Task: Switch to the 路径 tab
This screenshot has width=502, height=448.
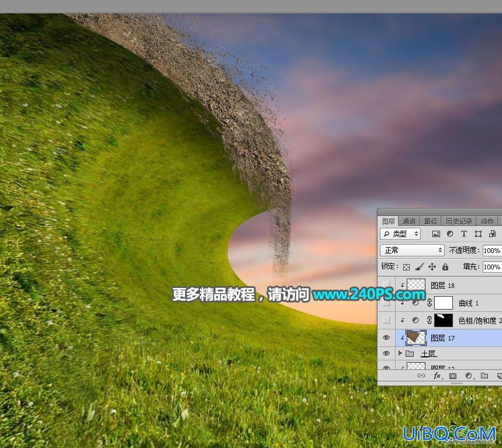Action: click(x=431, y=221)
